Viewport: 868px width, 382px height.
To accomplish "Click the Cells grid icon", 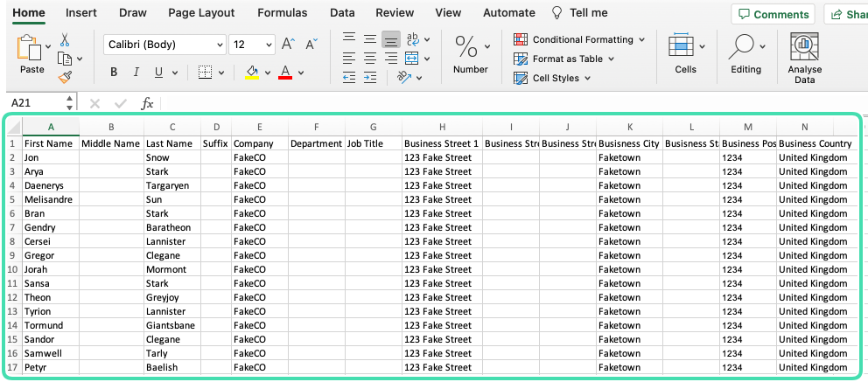I will (681, 45).
